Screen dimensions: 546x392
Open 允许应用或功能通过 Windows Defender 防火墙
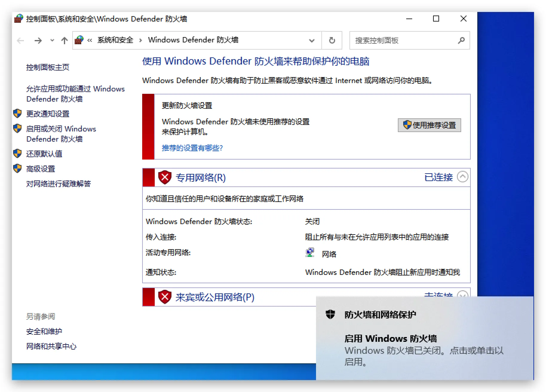click(76, 94)
